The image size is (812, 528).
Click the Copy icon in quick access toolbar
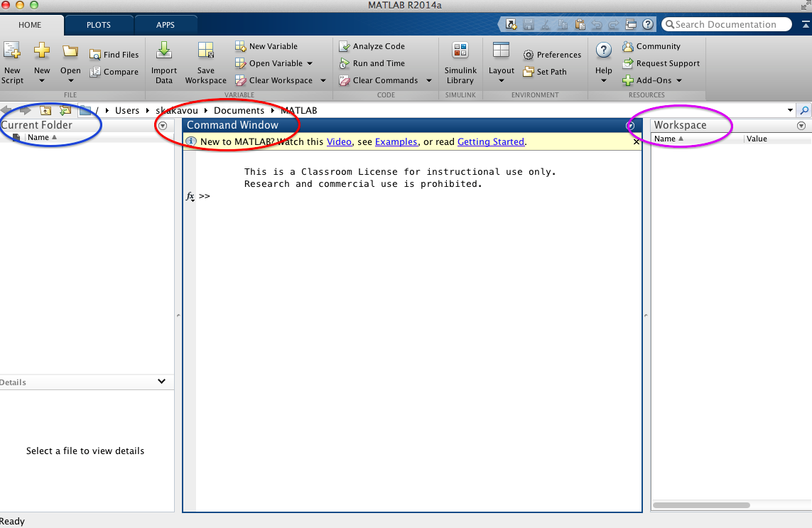(563, 24)
